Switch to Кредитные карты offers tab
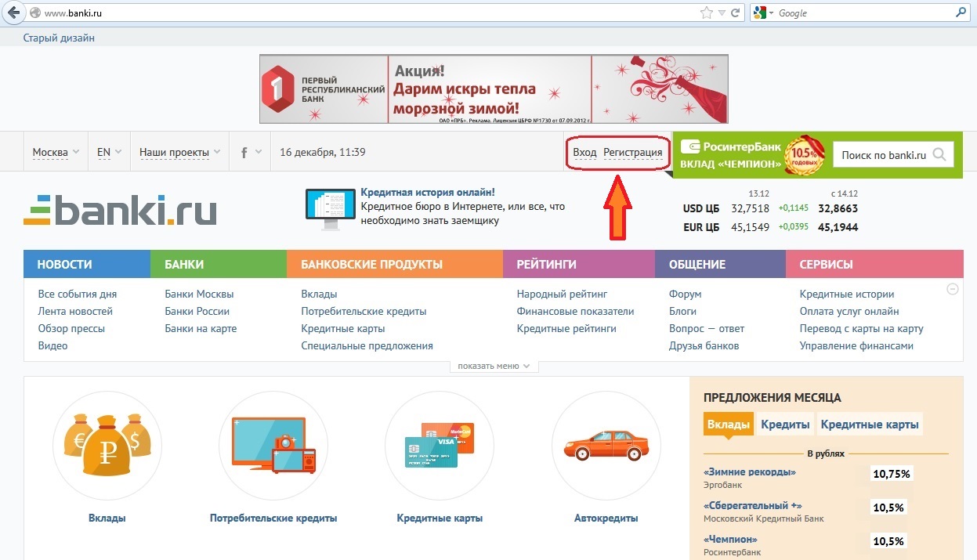This screenshot has height=560, width=977. coord(870,425)
